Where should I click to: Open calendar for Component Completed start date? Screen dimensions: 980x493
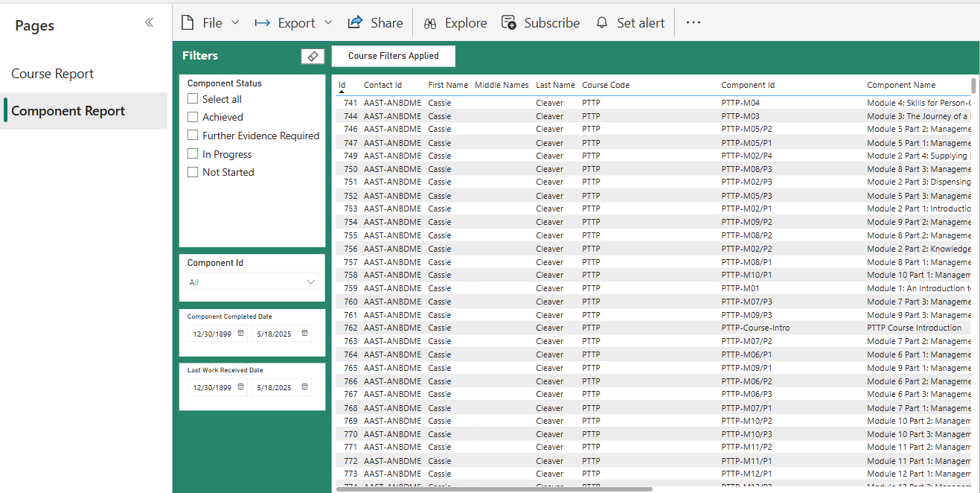click(240, 334)
